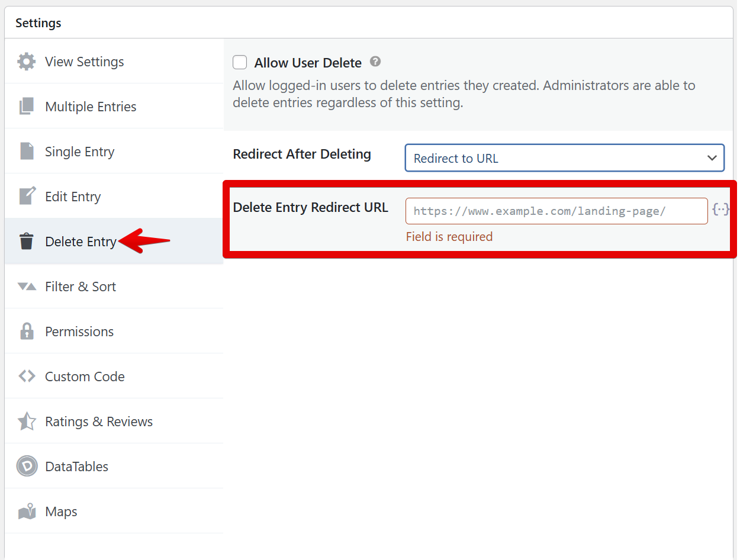Image resolution: width=740 pixels, height=560 pixels.
Task: Open merge tags selector beside URL field
Action: 720,210
